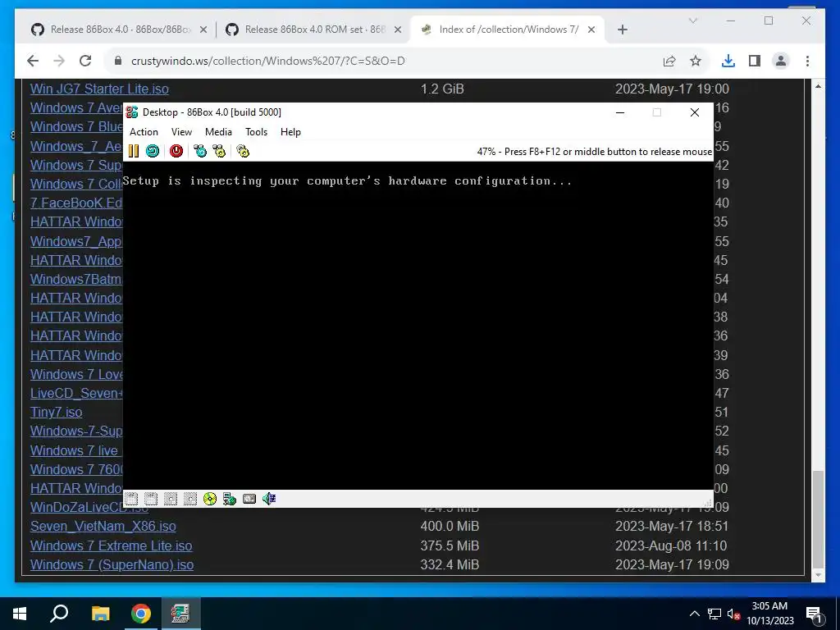Click the Chrome address bar URL
The width and height of the screenshot is (840, 630).
point(268,61)
